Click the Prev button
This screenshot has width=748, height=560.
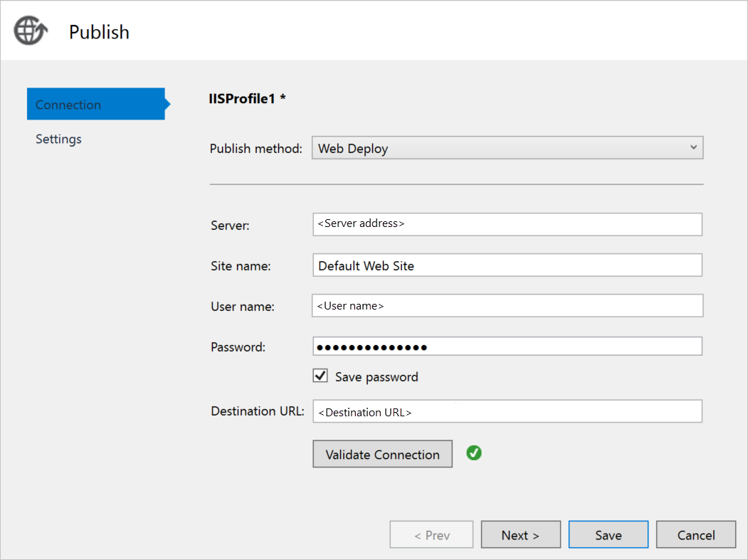[431, 534]
